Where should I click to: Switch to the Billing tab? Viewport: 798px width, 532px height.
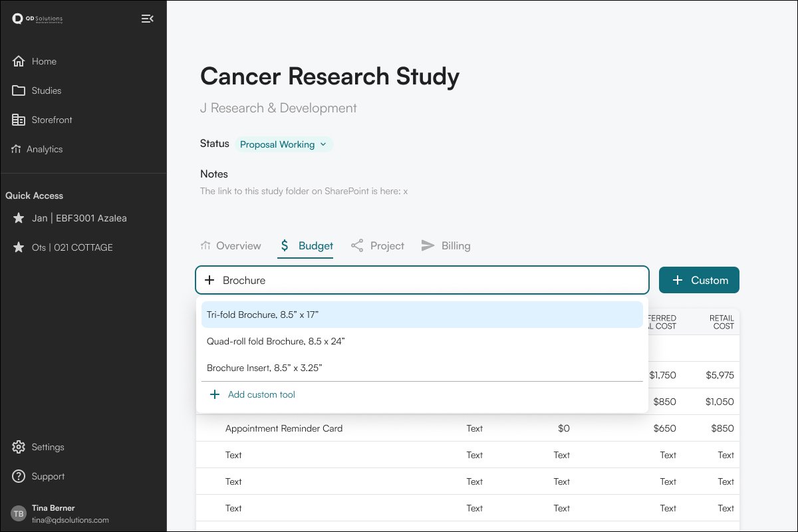(446, 246)
